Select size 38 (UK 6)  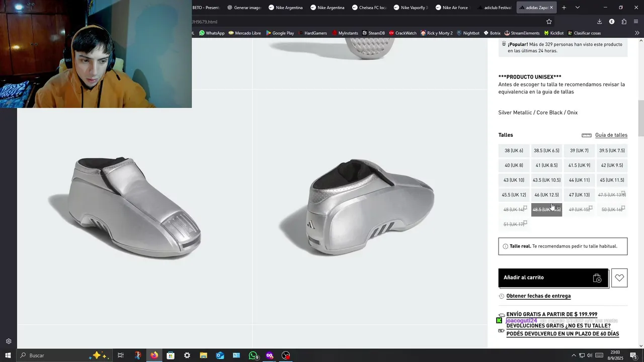(514, 151)
